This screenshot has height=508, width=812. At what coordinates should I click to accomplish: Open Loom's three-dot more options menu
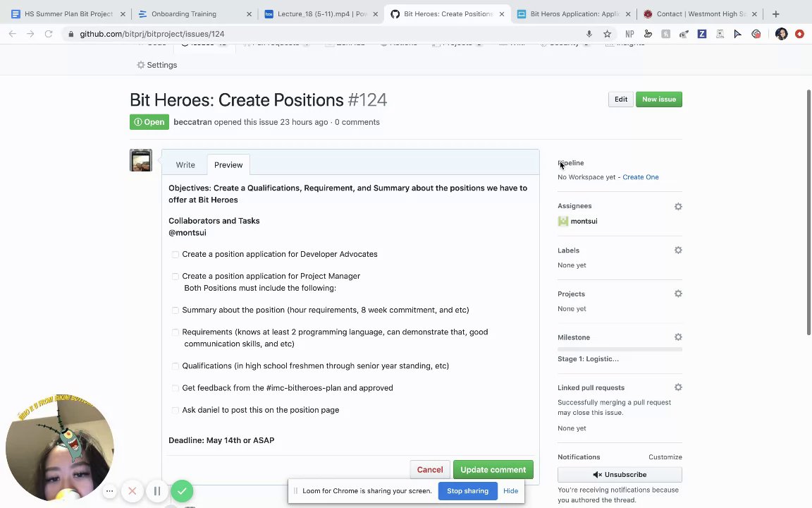click(109, 491)
